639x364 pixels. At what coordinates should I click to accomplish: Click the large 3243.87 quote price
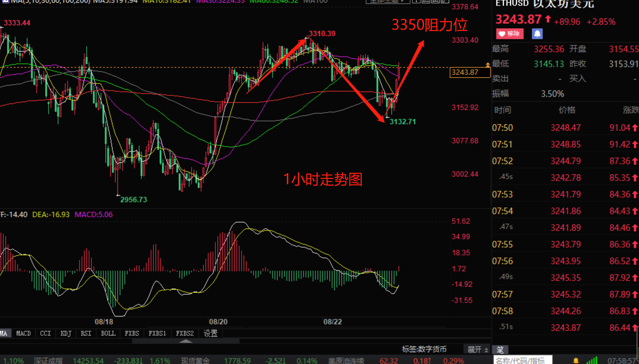[518, 19]
